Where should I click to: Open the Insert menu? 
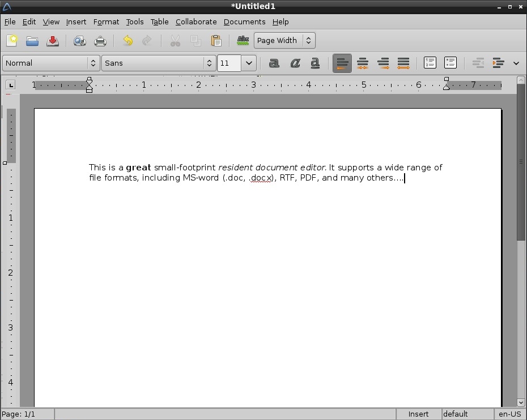76,22
